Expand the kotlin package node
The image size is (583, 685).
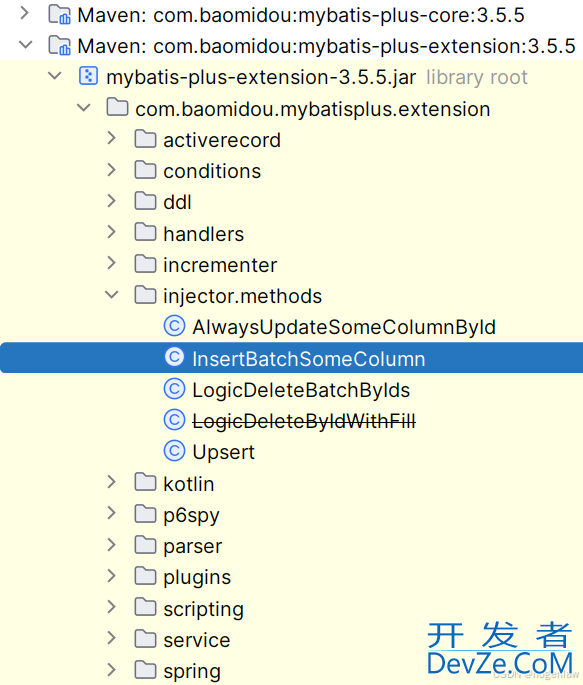pyautogui.click(x=112, y=482)
